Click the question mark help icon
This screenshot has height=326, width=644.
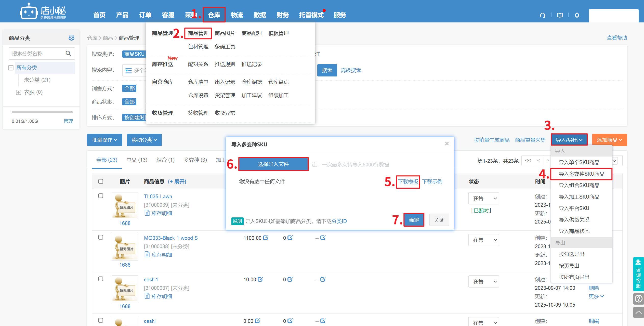coord(638,298)
